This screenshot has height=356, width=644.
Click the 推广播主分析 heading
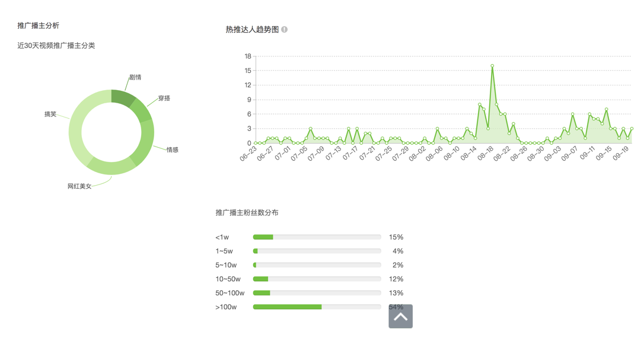pyautogui.click(x=39, y=26)
